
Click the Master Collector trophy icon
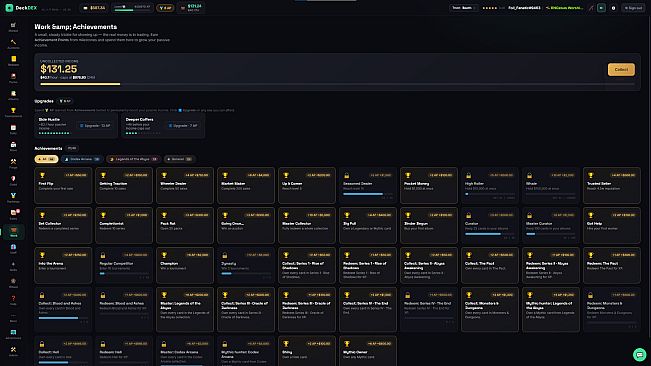286,215
